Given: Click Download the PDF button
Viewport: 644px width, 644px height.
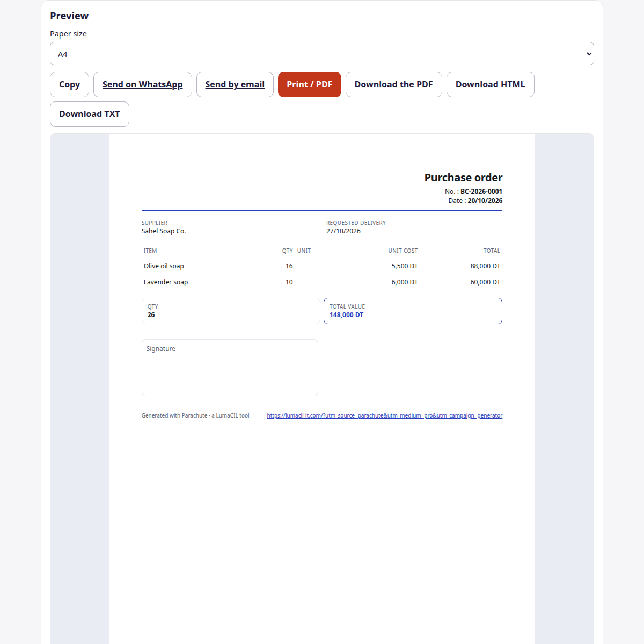Looking at the screenshot, I should click(393, 84).
